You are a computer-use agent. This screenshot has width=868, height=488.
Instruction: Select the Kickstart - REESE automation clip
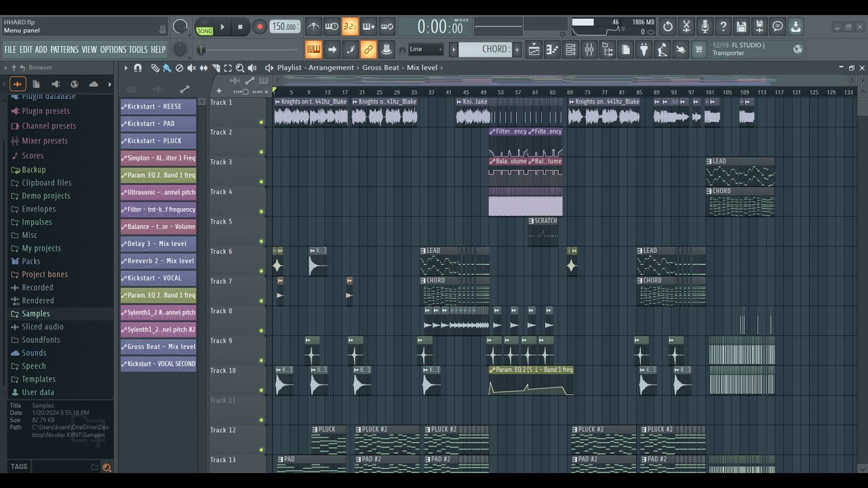pos(158,106)
